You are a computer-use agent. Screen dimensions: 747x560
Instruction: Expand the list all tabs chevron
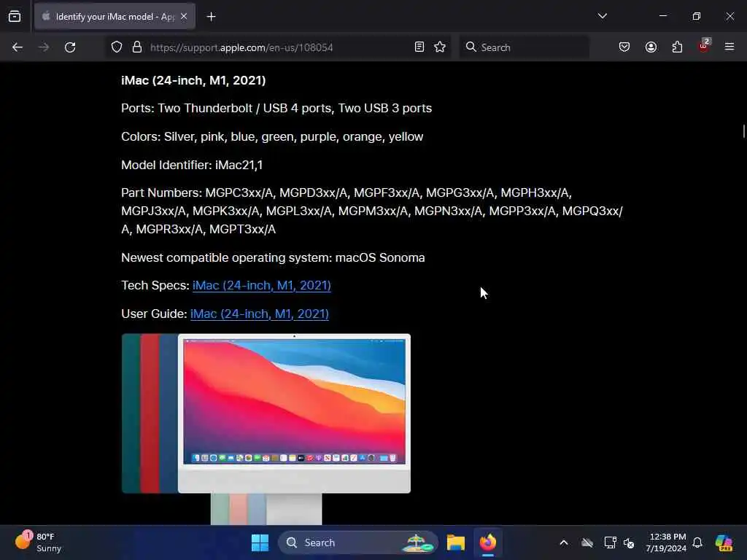[x=602, y=16]
